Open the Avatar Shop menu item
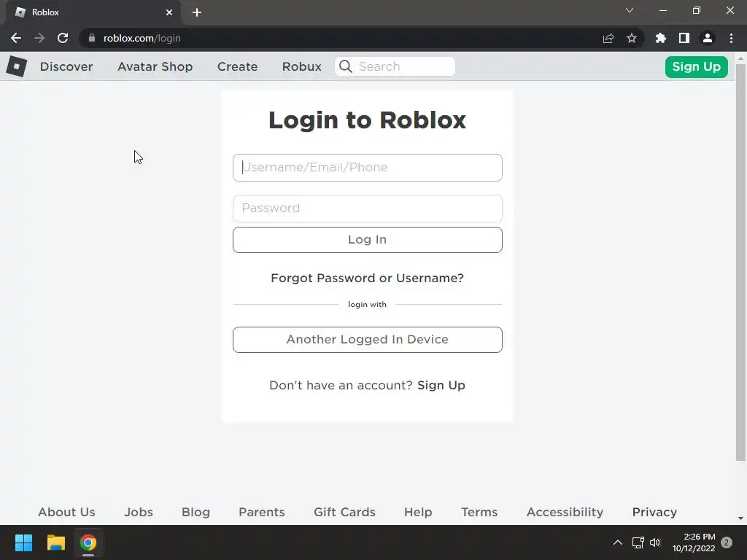The width and height of the screenshot is (747, 560). click(155, 66)
